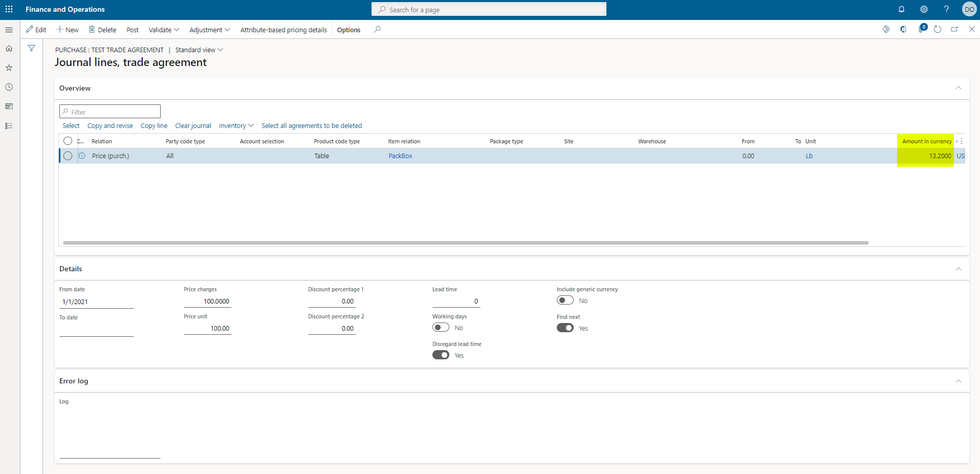The width and height of the screenshot is (980, 474).
Task: Open Favorites star in sidebar
Action: pyautogui.click(x=9, y=68)
